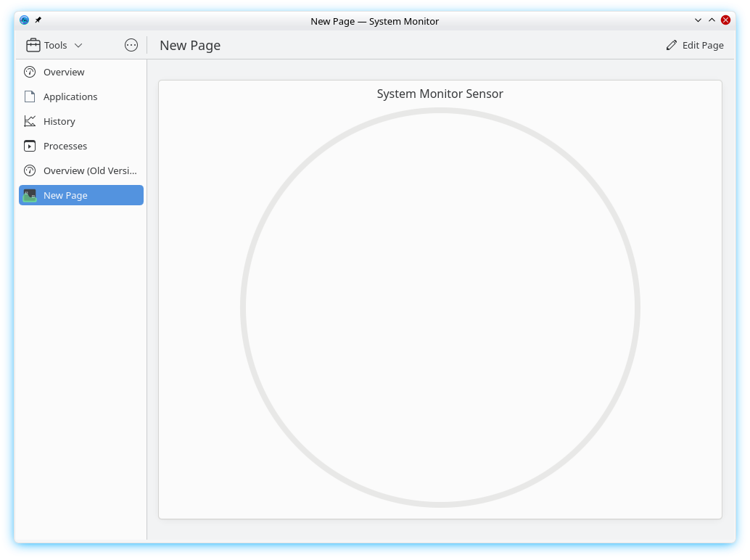Open the three-dot more options menu
Image resolution: width=750 pixels, height=560 pixels.
(x=131, y=45)
